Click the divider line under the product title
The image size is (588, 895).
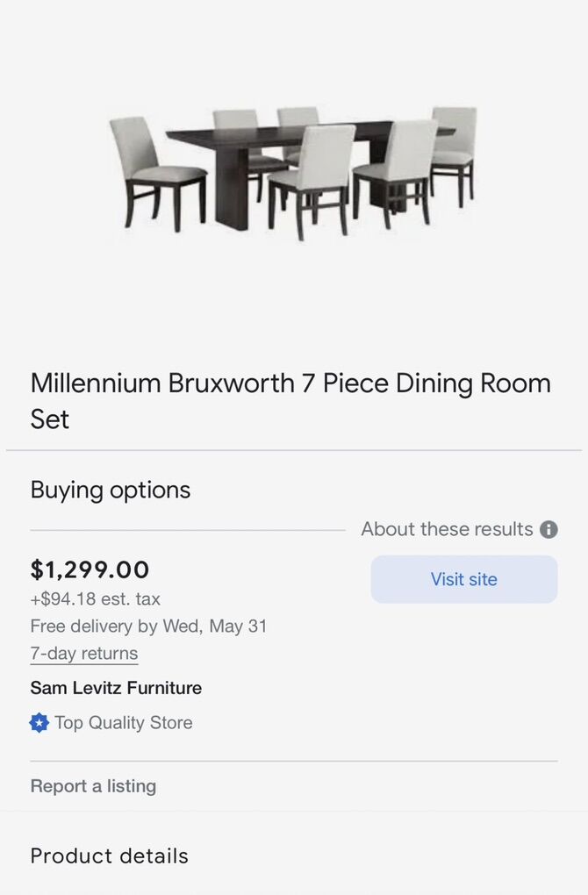tap(294, 451)
